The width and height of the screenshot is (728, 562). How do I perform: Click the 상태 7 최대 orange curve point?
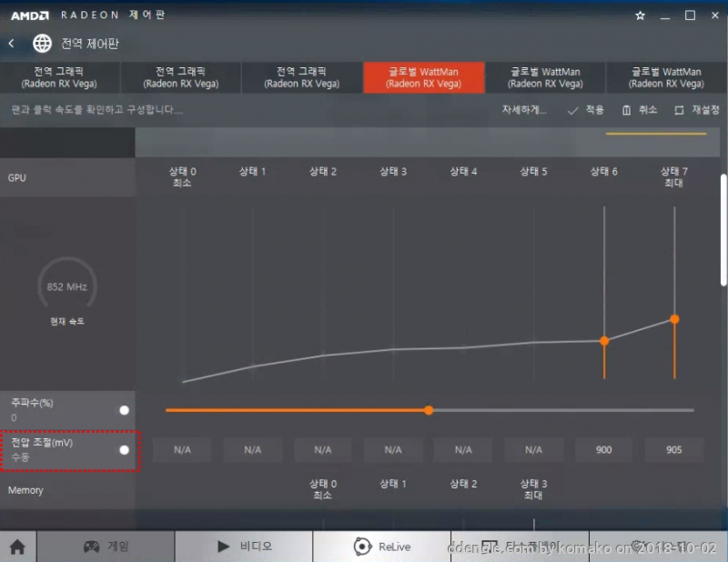(x=674, y=319)
